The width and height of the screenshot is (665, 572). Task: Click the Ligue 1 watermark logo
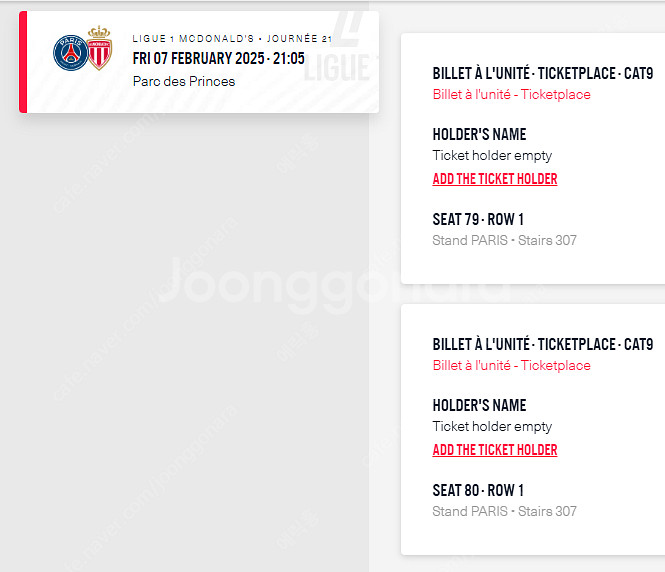pos(339,47)
